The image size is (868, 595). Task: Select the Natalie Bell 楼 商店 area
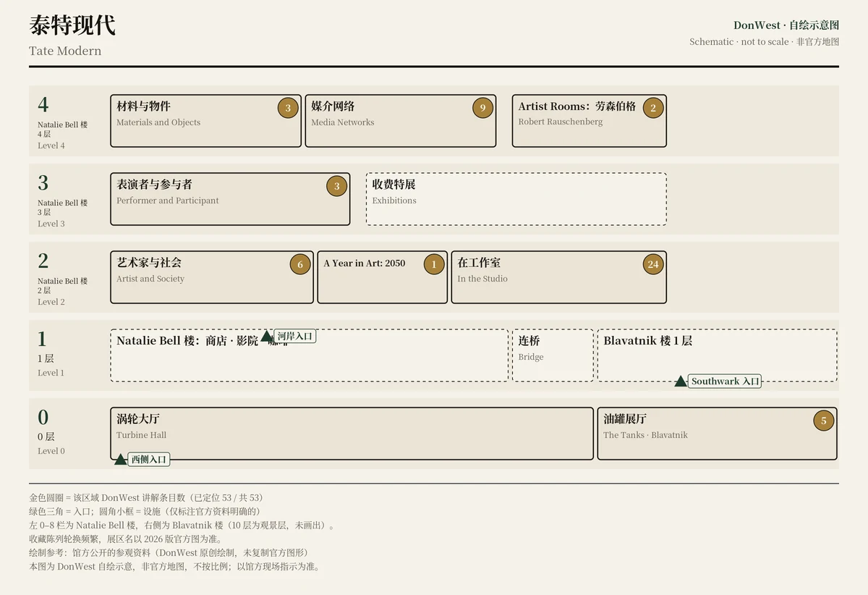(x=310, y=355)
